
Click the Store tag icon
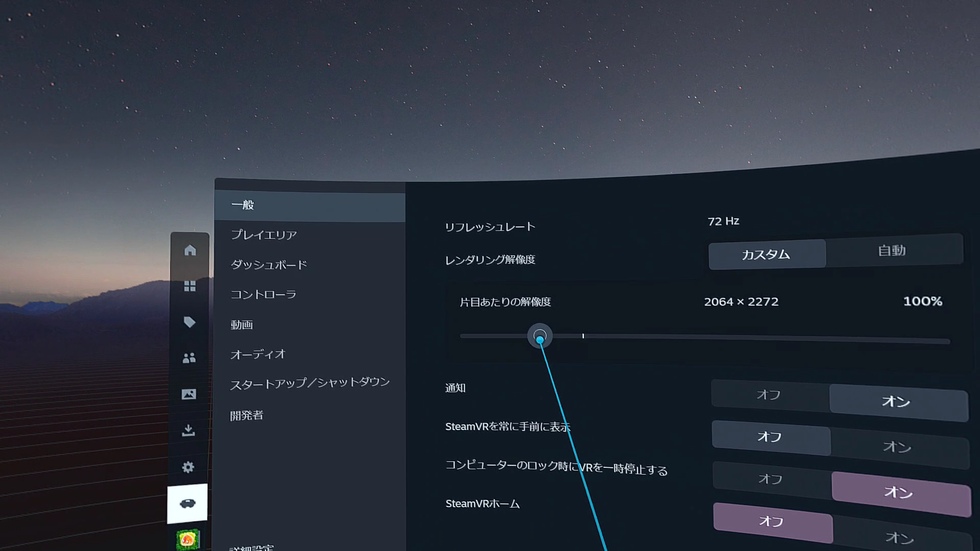(189, 322)
